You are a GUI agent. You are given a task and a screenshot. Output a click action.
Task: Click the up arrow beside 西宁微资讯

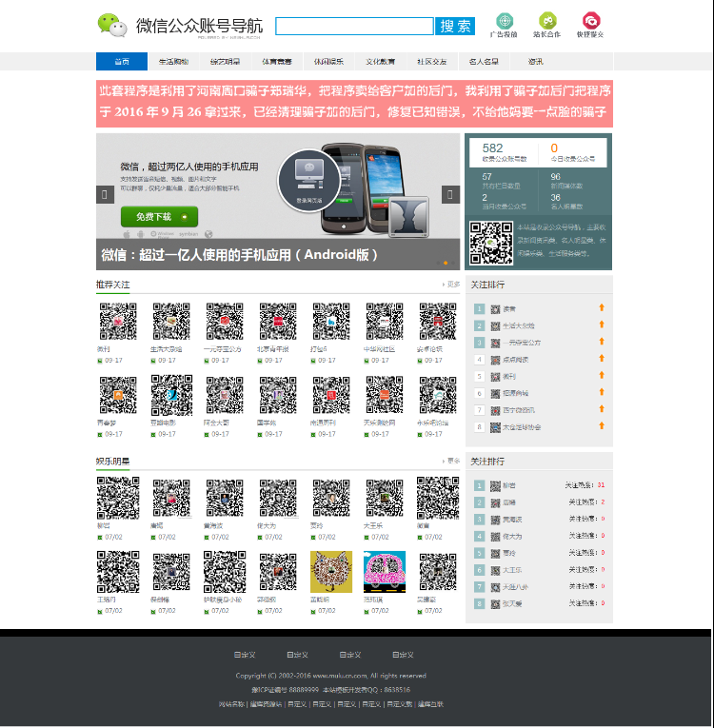[602, 409]
